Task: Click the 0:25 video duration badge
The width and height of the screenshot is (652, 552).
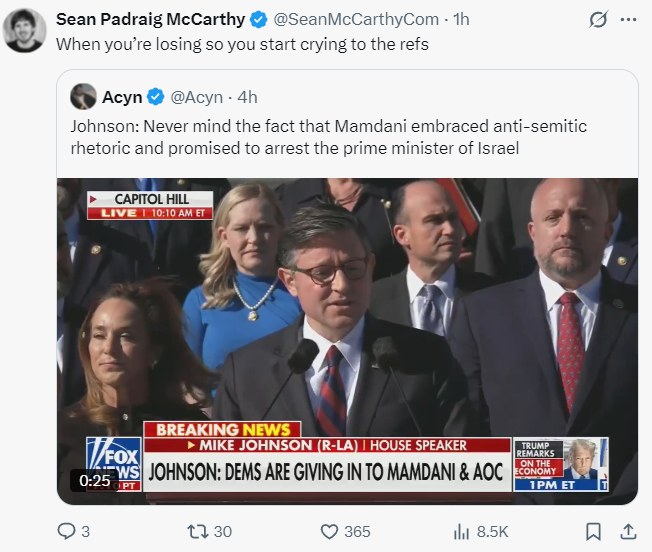Action: point(97,480)
